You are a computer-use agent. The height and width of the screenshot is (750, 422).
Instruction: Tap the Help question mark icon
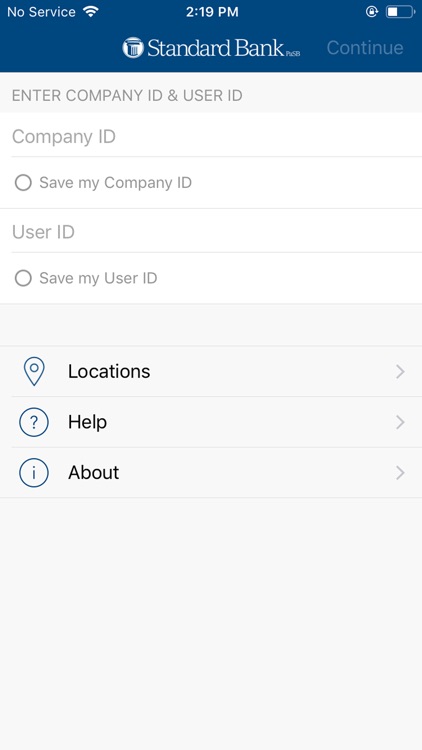tap(34, 422)
